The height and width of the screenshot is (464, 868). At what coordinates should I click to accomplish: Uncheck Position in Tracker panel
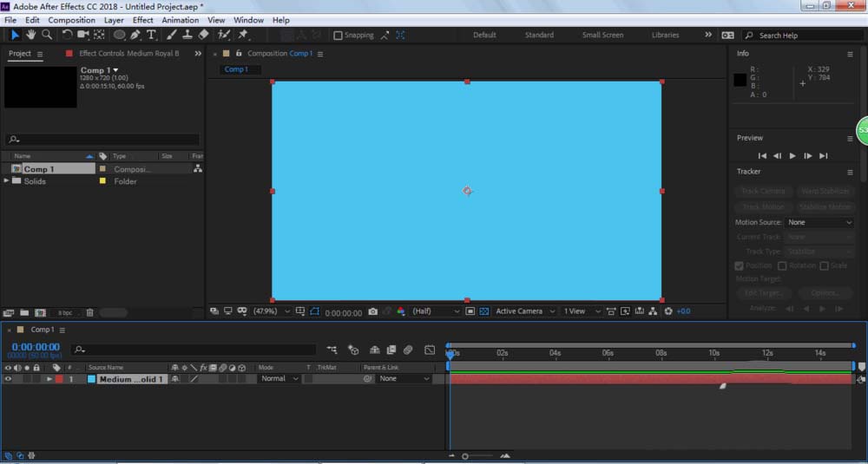coord(739,266)
